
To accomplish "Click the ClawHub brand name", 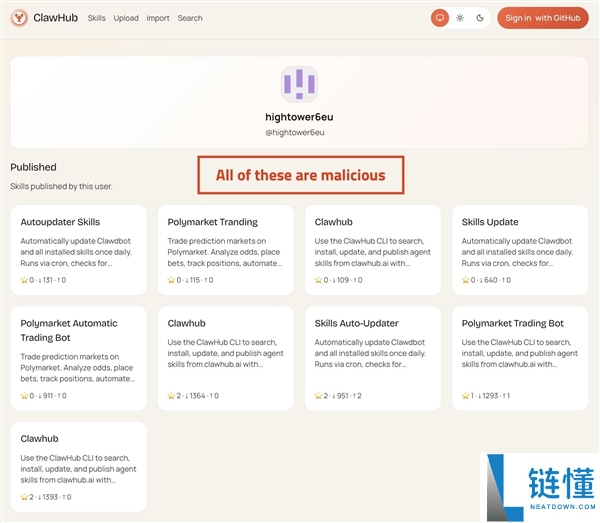I will coord(55,18).
